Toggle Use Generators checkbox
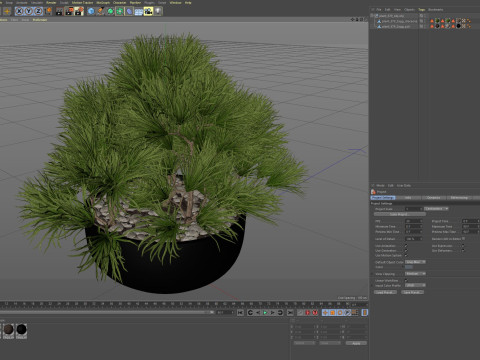 (x=406, y=250)
